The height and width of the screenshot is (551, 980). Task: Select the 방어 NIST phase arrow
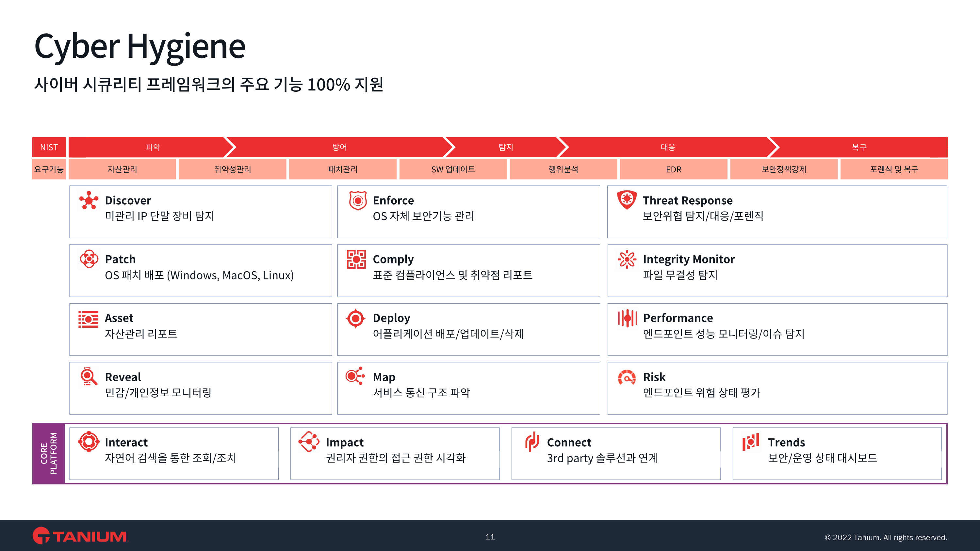pyautogui.click(x=339, y=147)
